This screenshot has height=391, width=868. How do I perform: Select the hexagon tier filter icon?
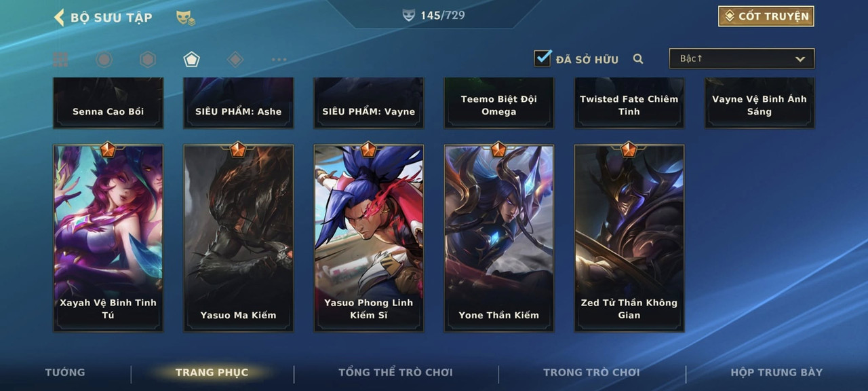point(148,60)
